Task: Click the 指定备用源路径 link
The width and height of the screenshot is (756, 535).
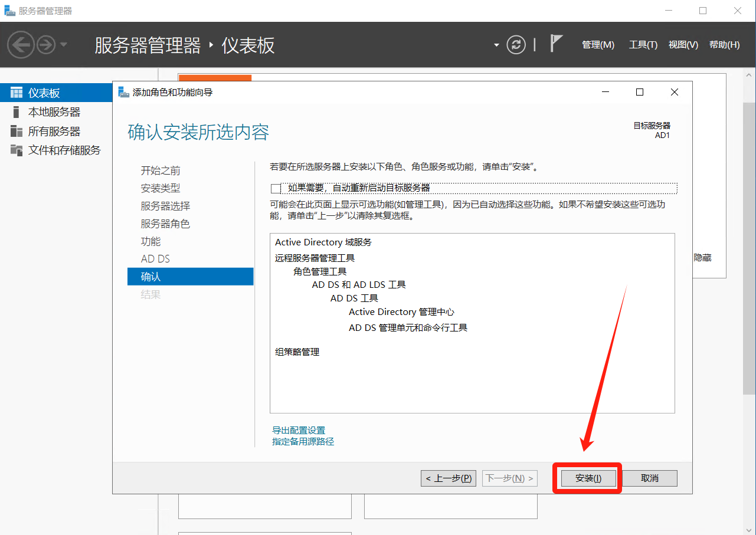Action: coord(303,442)
